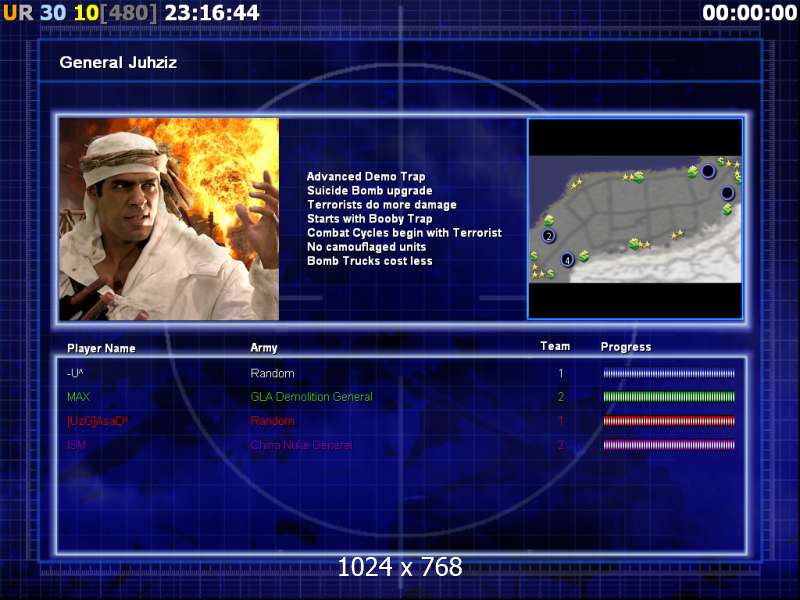Click the Progress column header
800x600 pixels.
pyautogui.click(x=626, y=347)
